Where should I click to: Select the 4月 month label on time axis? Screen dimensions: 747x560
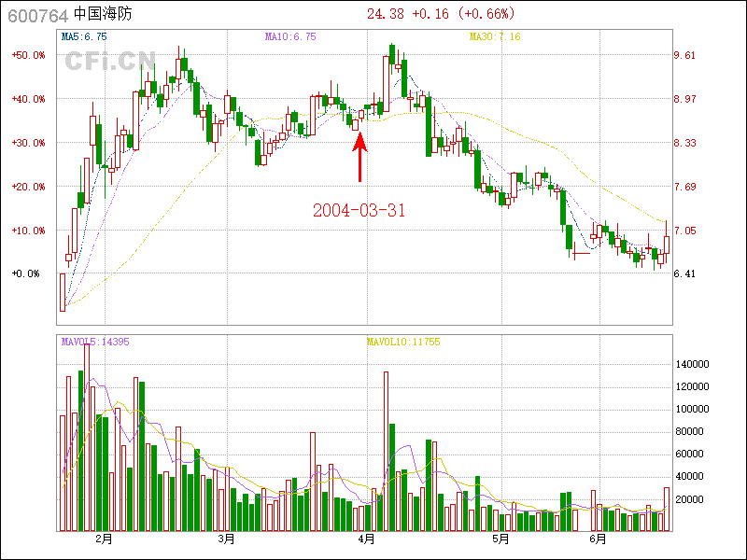pyautogui.click(x=367, y=539)
